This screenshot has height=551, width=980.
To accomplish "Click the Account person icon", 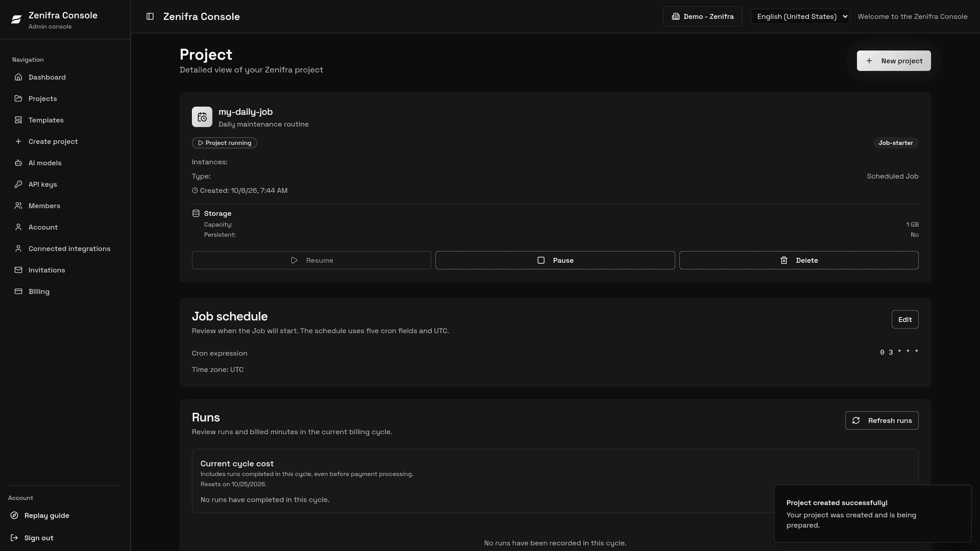I will coord(18,227).
